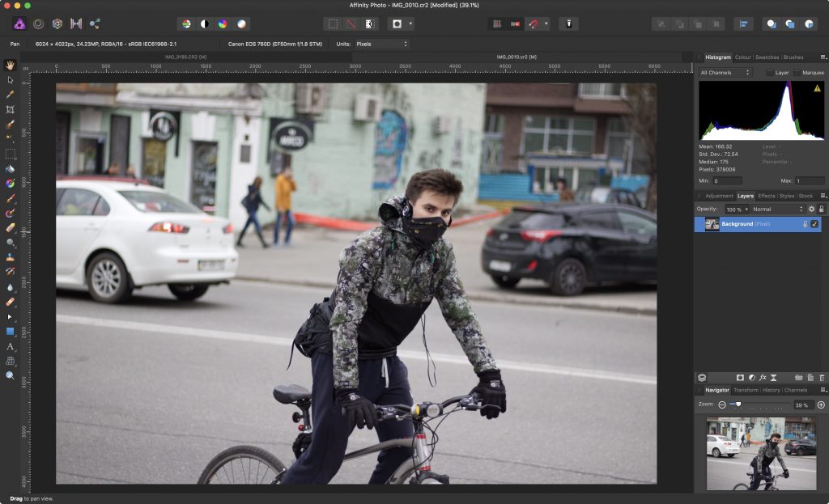Open the Units dropdown set to Pixels
Viewport: 829px width, 504px height.
pos(382,44)
